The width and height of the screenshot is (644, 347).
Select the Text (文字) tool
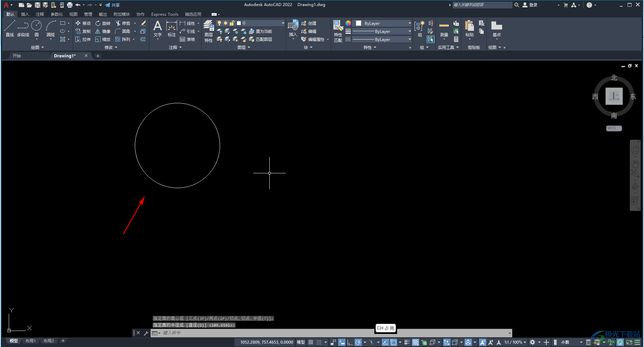[x=158, y=28]
